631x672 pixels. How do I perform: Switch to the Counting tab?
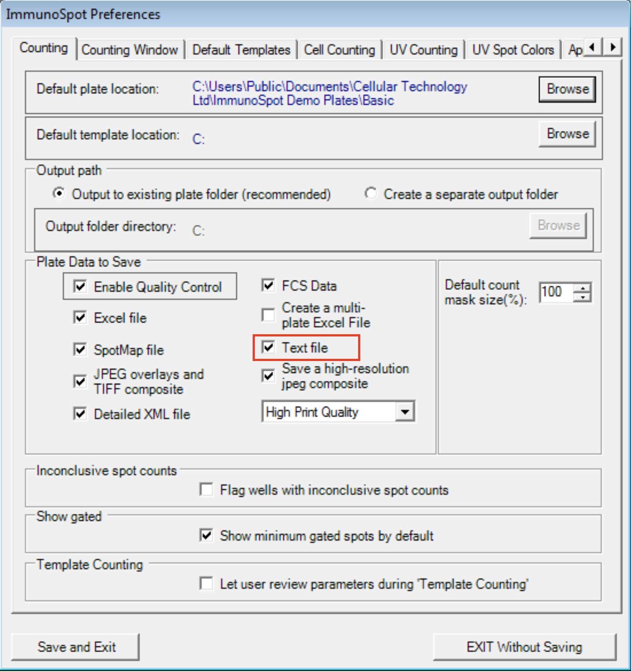coord(44,48)
